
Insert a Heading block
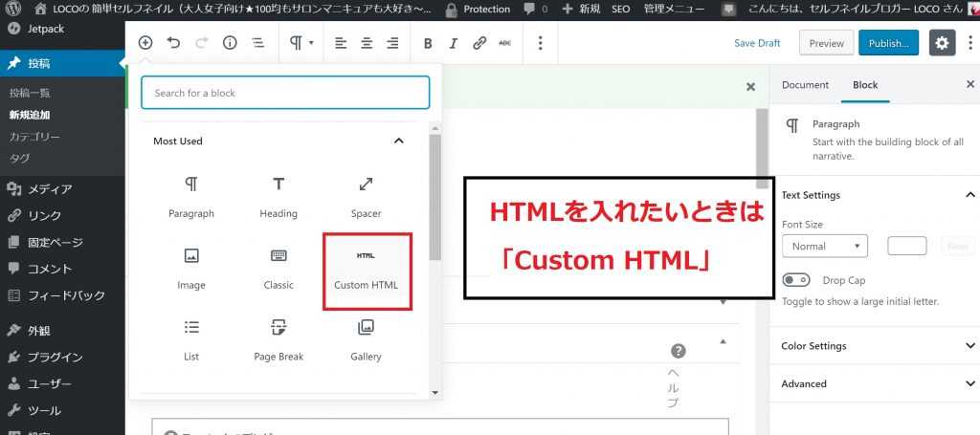click(x=278, y=197)
